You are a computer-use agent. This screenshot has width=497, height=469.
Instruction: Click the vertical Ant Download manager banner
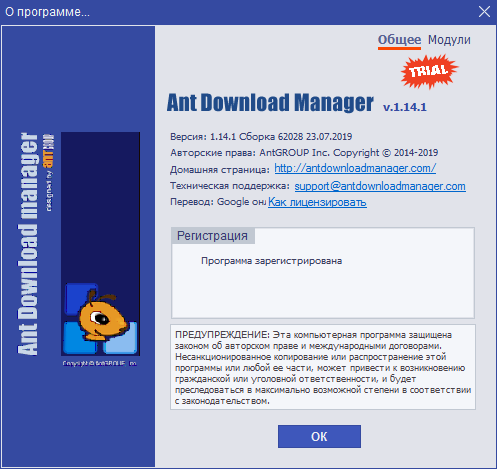point(28,244)
